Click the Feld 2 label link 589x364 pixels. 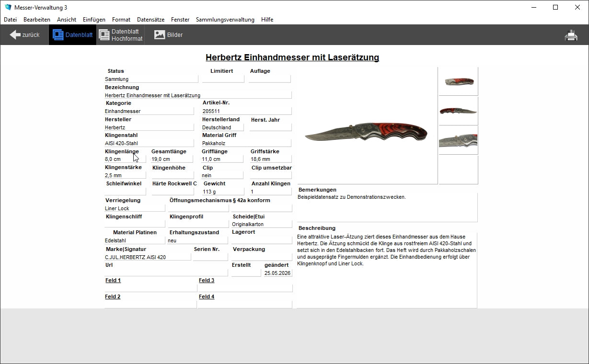113,296
